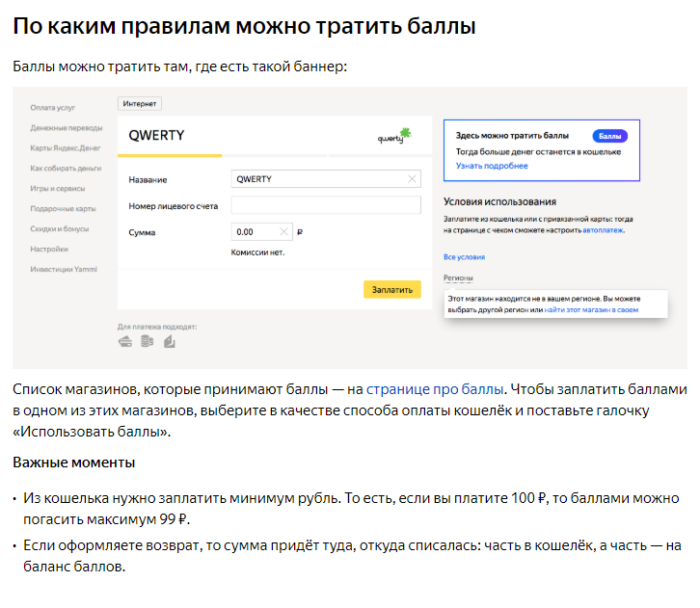Open 'Денежные переводы' in the sidebar
This screenshot has height=608, width=700.
tap(67, 128)
